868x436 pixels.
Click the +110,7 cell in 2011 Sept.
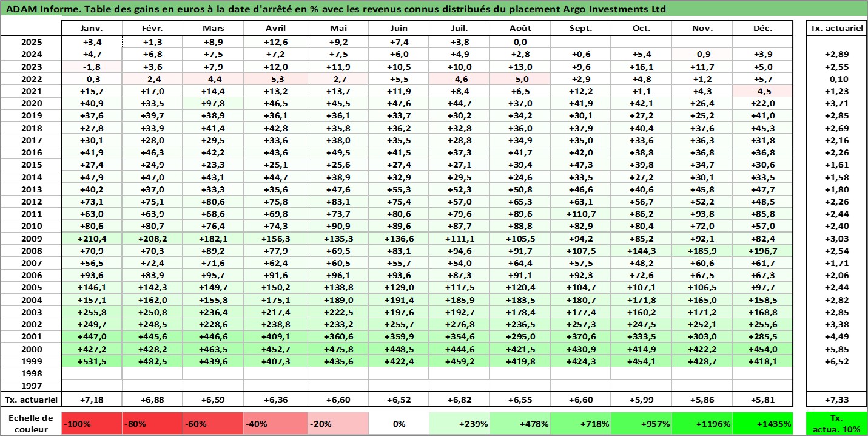click(580, 214)
